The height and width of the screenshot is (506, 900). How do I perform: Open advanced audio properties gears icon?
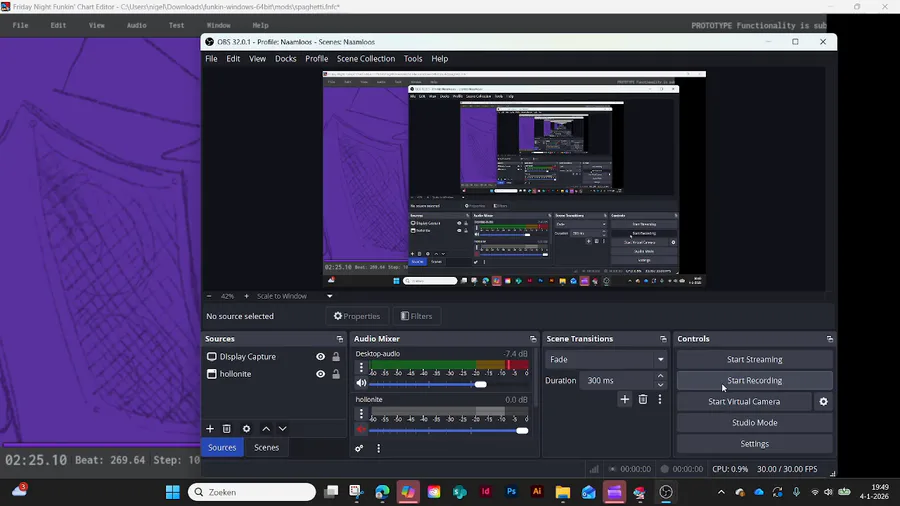[x=359, y=449]
